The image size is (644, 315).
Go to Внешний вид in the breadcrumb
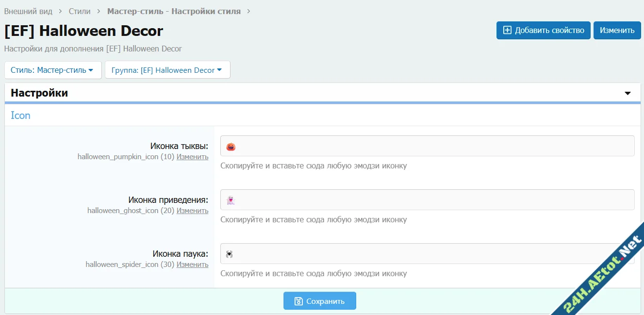tap(28, 11)
